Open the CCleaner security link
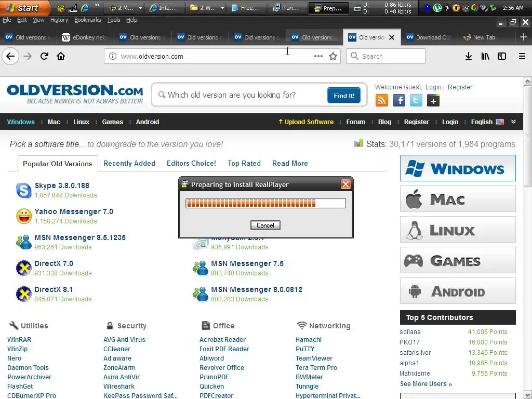 tap(117, 349)
